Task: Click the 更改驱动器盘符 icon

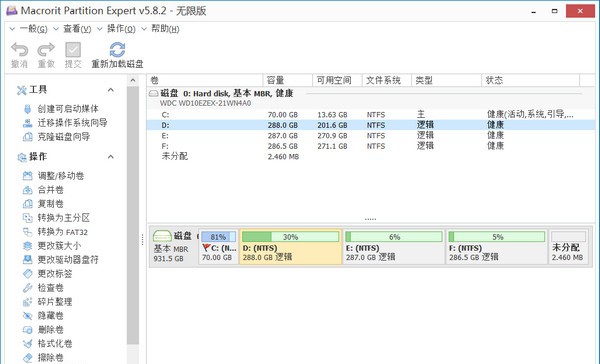Action: 28,260
